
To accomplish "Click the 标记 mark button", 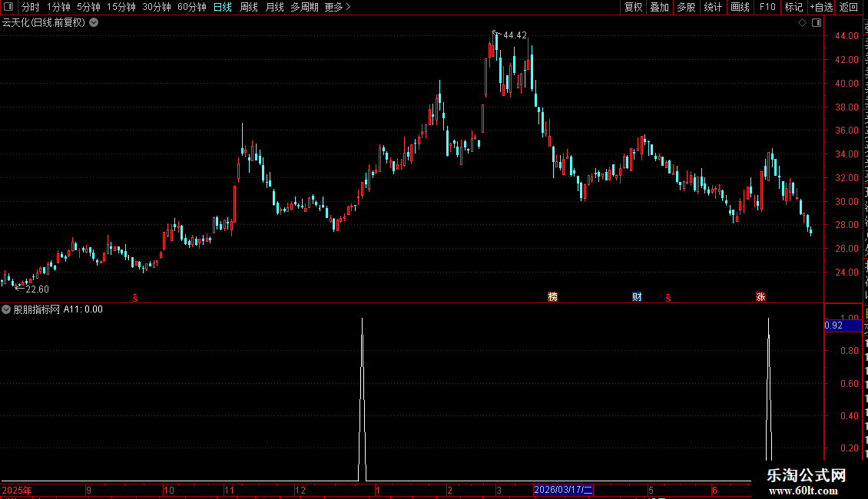I will pos(793,7).
